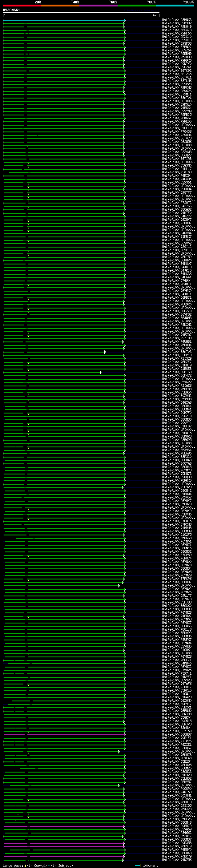This screenshot has width=197, height=868.
Task: Click hit label UniRef100_Q962T0
Action: (177, 416)
